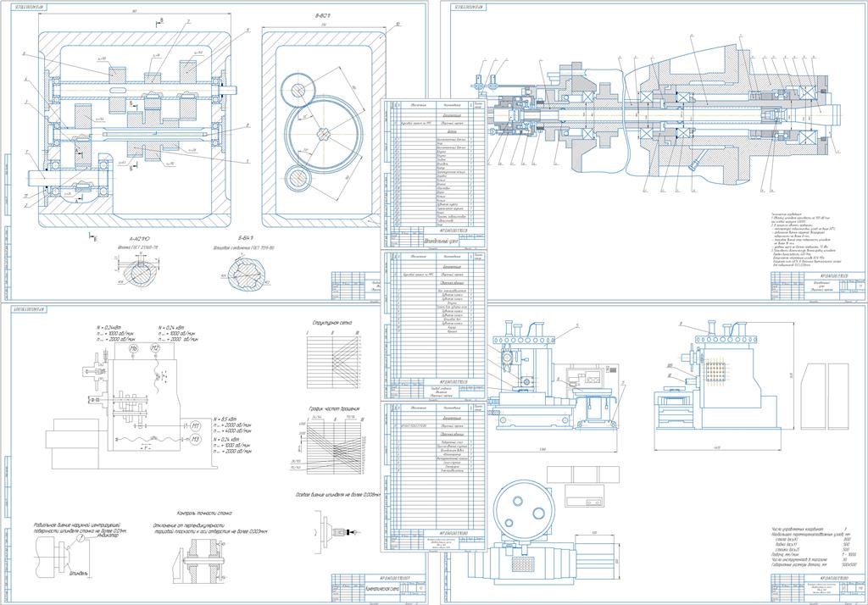The width and height of the screenshot is (868, 605).
Task: Select the M6 motor symbol circle
Action: [133, 348]
